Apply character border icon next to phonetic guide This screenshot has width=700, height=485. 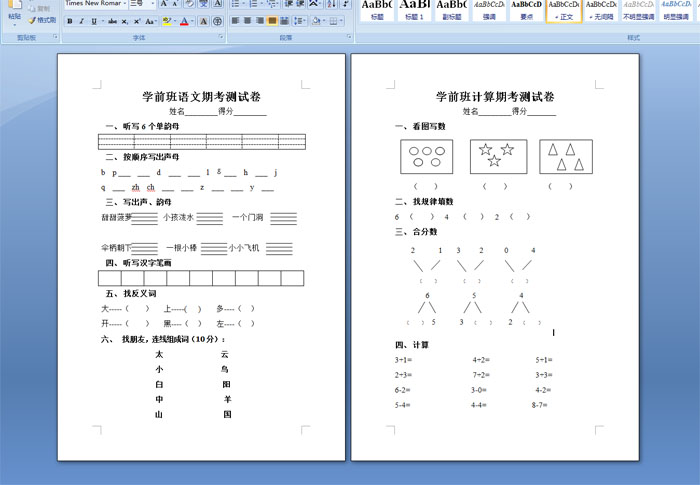click(217, 4)
